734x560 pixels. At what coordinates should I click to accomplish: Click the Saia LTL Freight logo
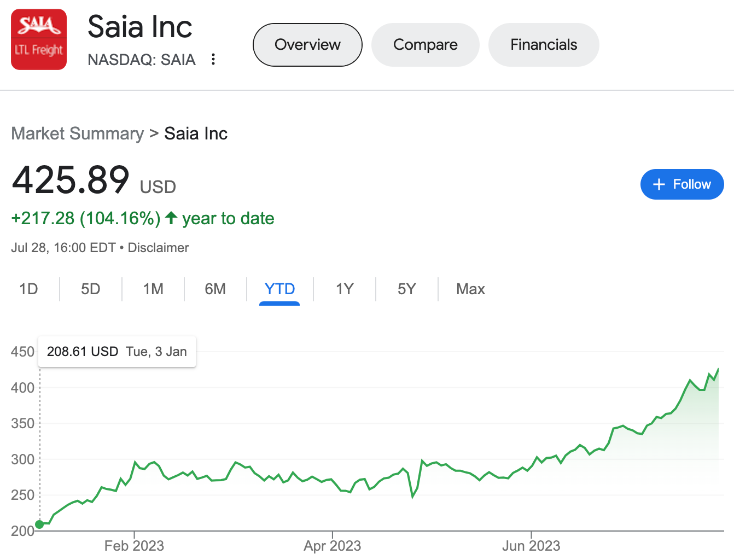pos(39,39)
